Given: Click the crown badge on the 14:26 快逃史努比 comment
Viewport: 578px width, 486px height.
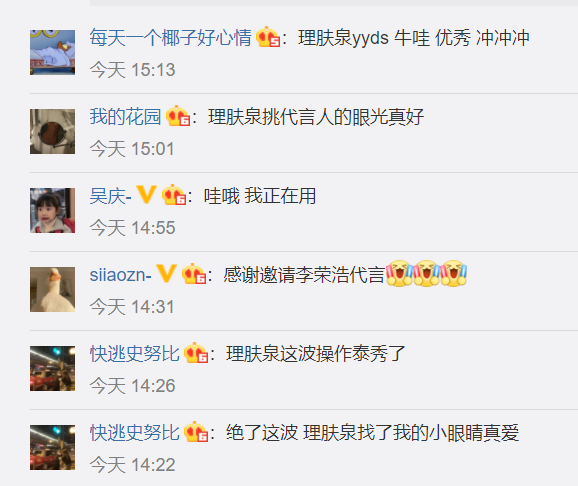Looking at the screenshot, I should (196, 353).
